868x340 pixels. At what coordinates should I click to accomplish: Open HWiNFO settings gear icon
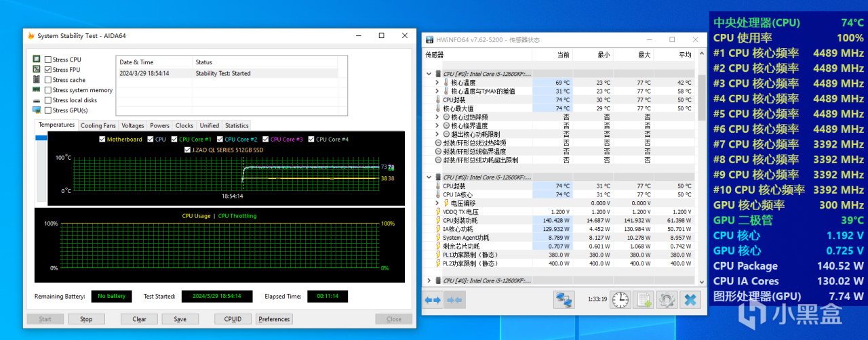pyautogui.click(x=667, y=299)
